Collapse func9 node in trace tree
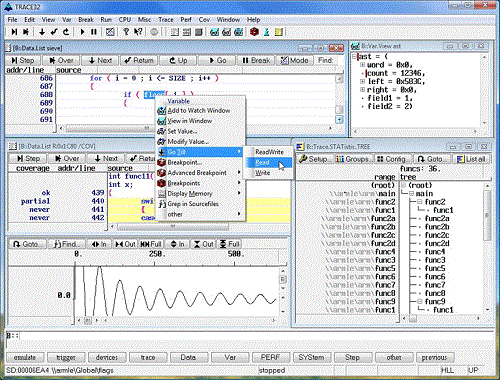The width and height of the screenshot is (500, 380). [x=420, y=301]
